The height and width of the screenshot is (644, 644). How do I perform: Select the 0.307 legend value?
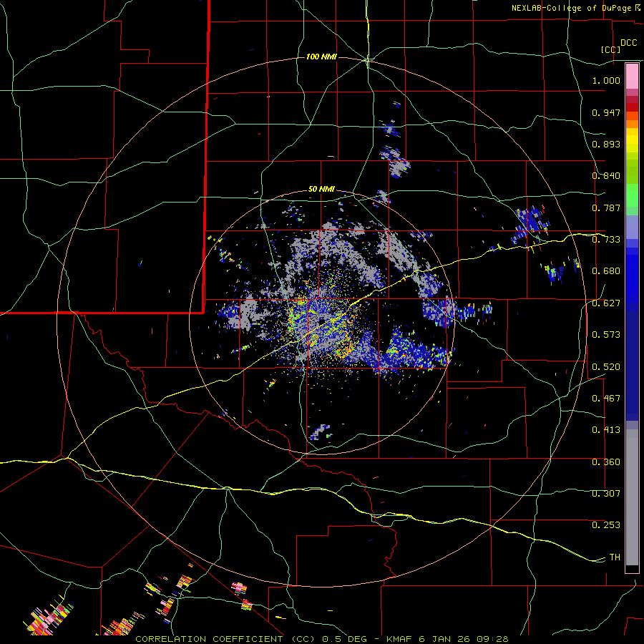606,494
